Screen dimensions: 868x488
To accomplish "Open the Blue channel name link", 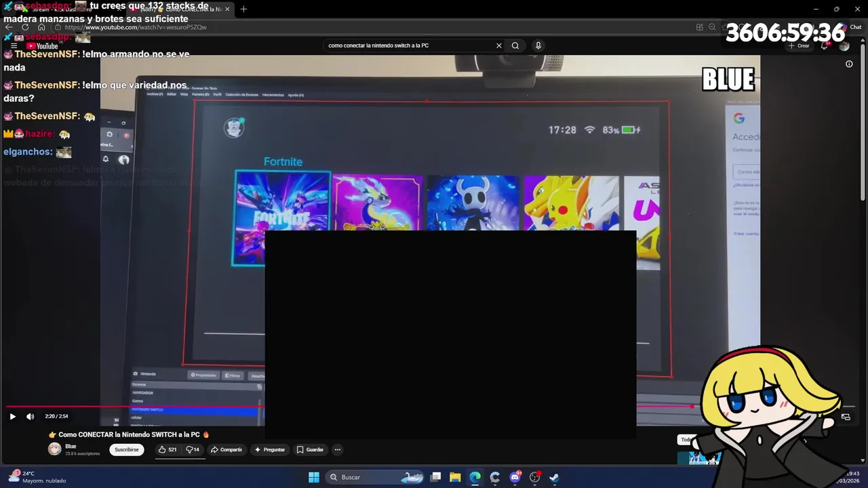I will pyautogui.click(x=71, y=446).
